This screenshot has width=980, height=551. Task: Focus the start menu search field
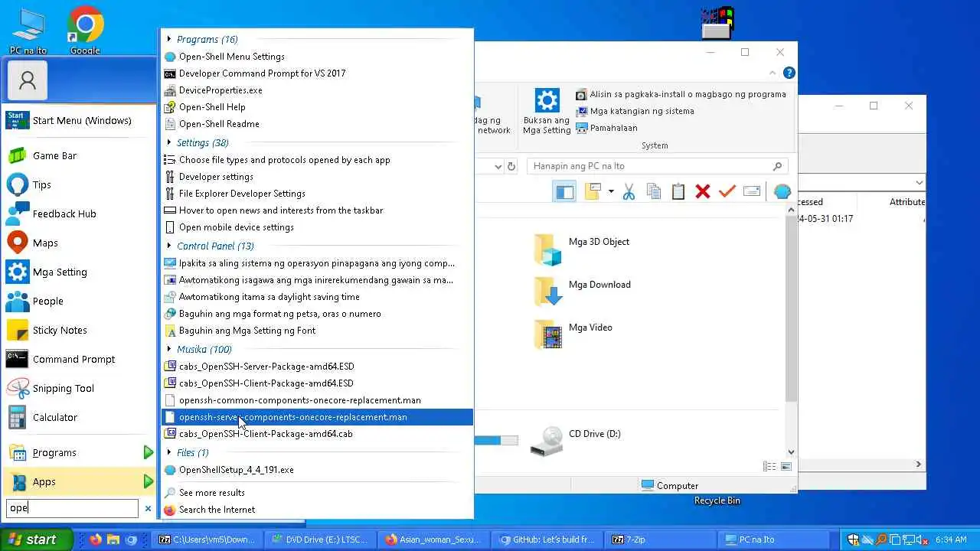[73, 508]
